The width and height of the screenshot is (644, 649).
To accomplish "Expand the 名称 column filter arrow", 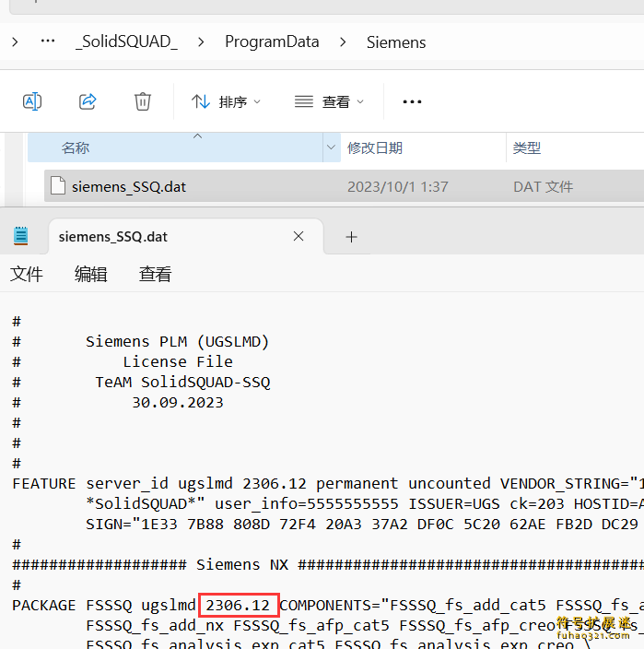I will [x=332, y=147].
